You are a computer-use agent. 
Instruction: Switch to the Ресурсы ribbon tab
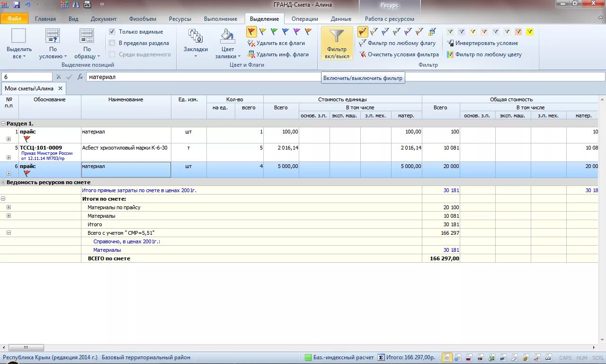180,19
